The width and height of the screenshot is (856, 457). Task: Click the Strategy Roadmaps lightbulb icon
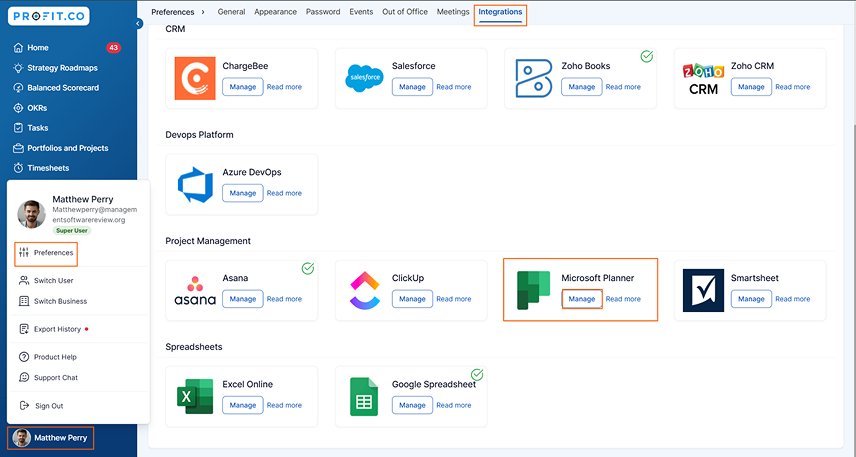pyautogui.click(x=18, y=68)
